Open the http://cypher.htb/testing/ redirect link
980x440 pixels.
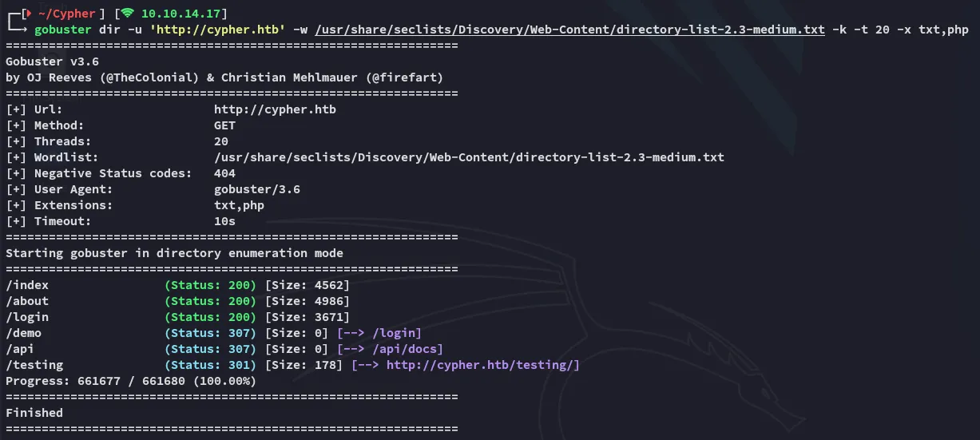tap(482, 365)
